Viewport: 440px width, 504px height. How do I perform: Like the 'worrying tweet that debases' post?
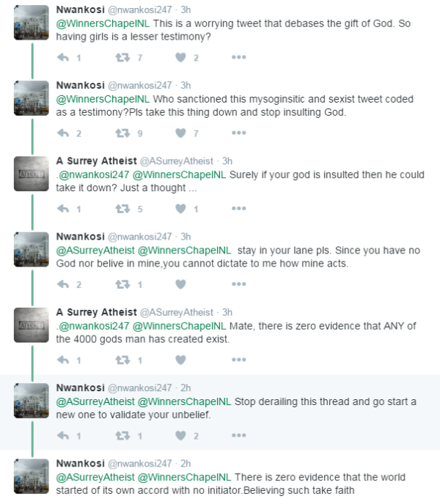(180, 57)
